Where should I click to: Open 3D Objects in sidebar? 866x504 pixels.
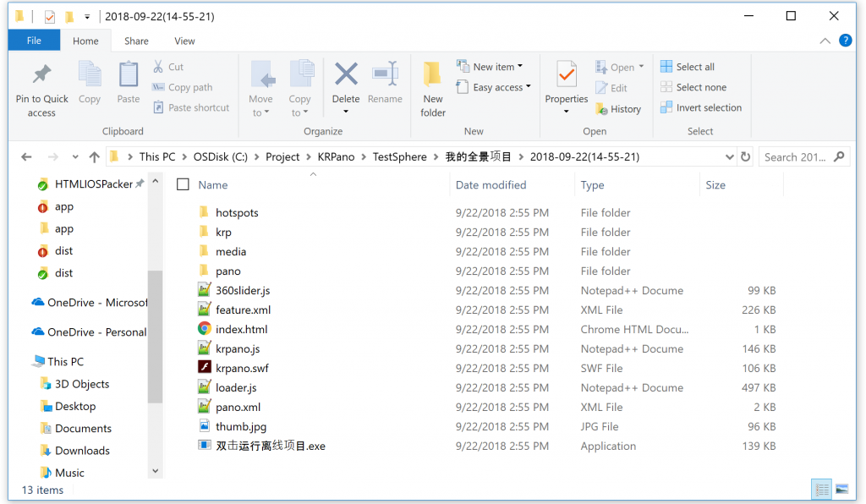75,384
